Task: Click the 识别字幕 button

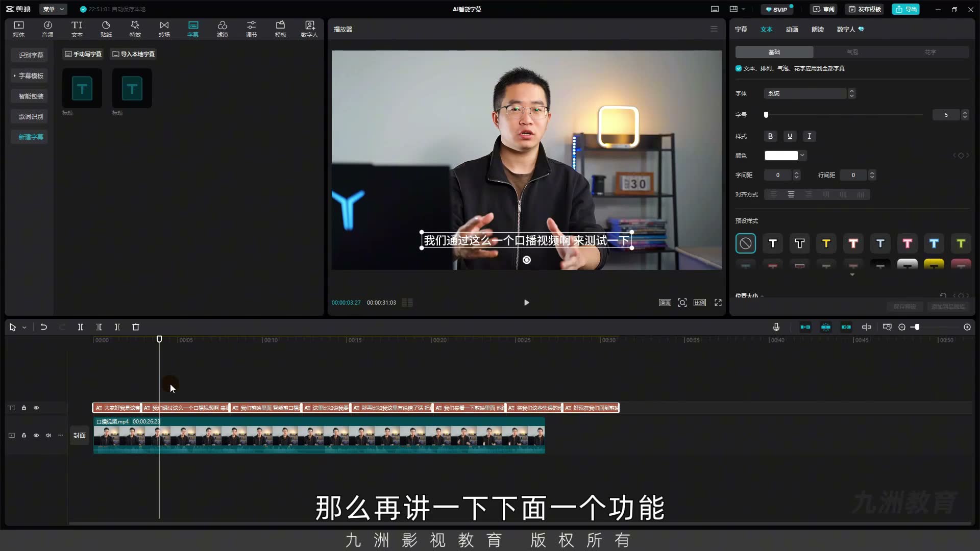Action: point(31,55)
